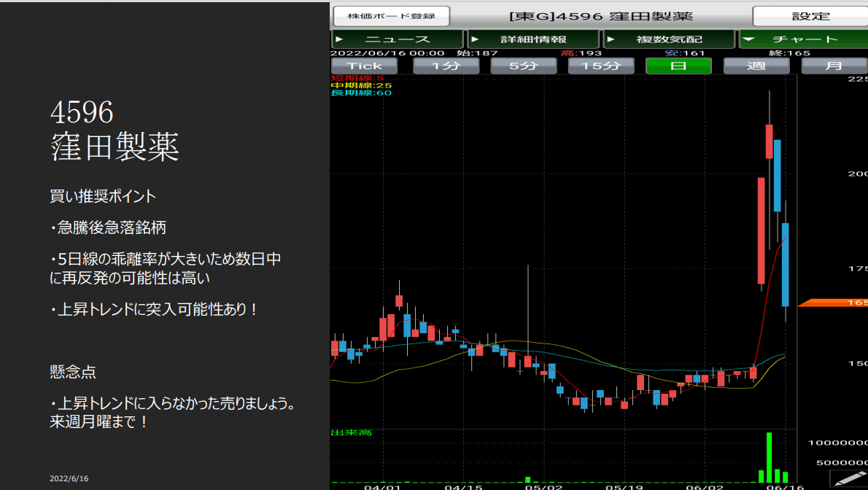Collapse the チャート section

click(x=804, y=39)
